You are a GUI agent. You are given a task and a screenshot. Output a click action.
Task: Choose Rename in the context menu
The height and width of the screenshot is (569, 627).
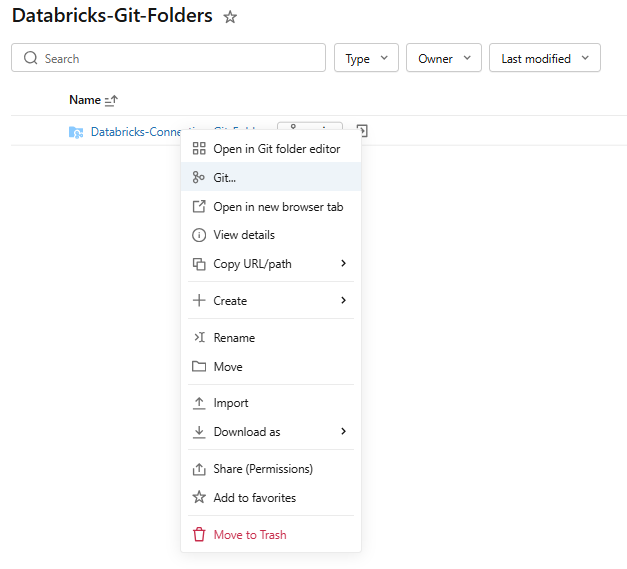(271, 337)
